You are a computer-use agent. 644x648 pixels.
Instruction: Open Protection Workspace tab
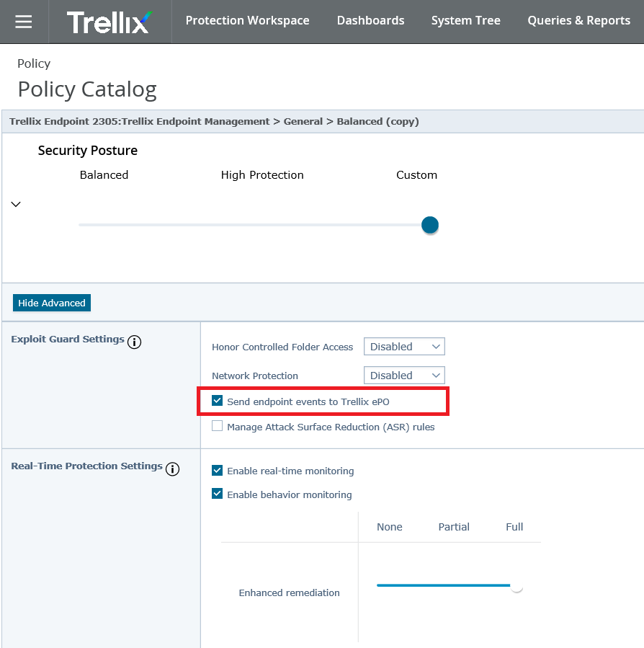click(247, 21)
